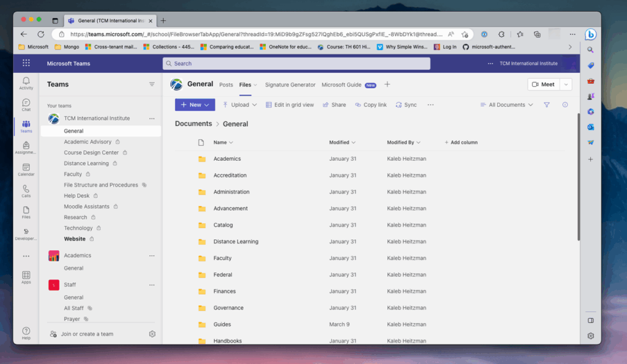Screen dimensions: 627x364
Task: Open the Calls icon in sidebar
Action: (26, 191)
